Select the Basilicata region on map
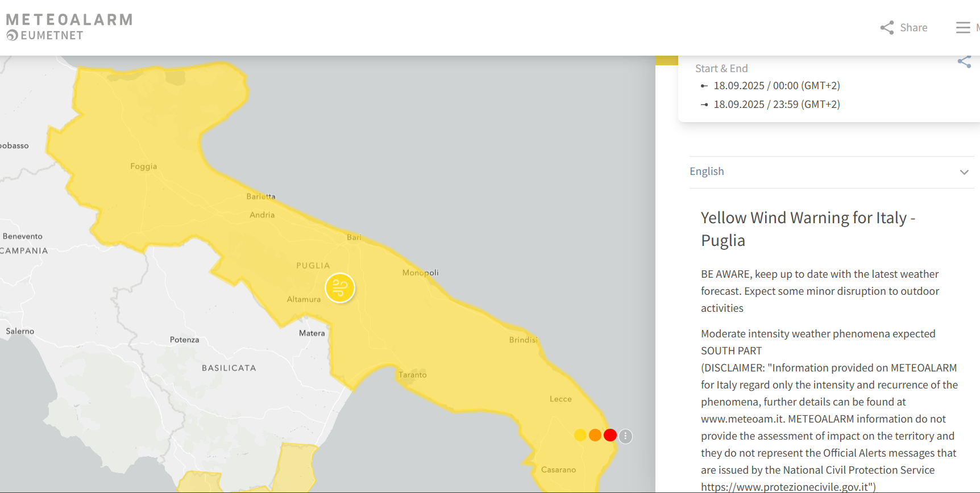This screenshot has width=980, height=493. click(229, 368)
